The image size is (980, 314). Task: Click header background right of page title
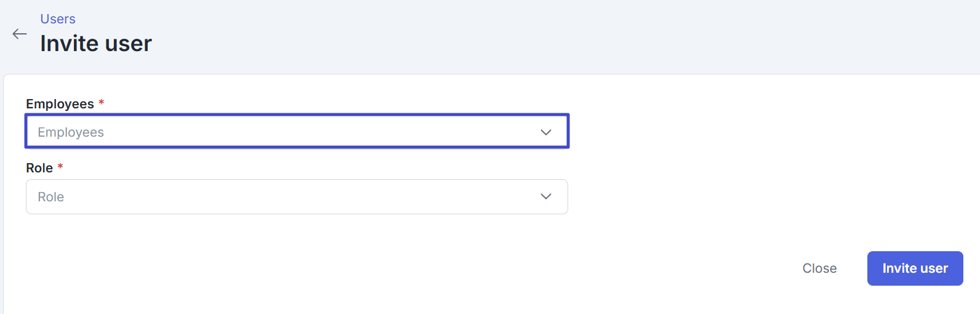tap(554, 37)
